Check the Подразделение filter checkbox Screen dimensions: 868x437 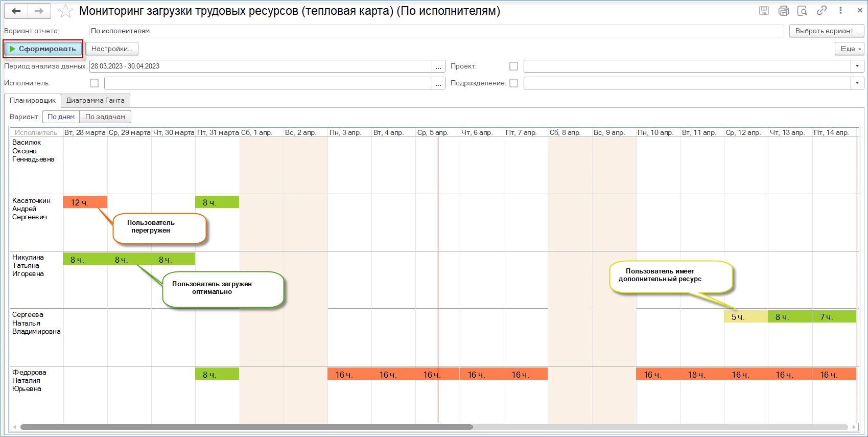tap(513, 83)
